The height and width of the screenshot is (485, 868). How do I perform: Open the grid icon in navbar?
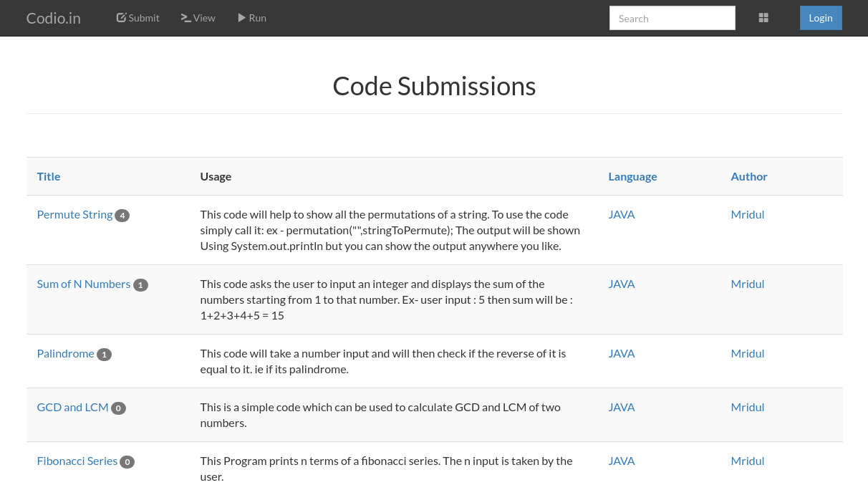click(x=763, y=18)
